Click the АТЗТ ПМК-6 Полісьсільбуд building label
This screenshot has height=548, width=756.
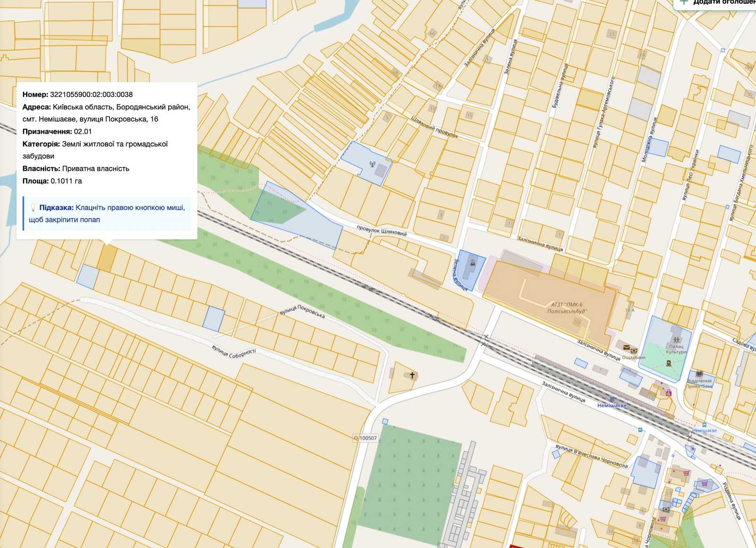[x=567, y=308]
